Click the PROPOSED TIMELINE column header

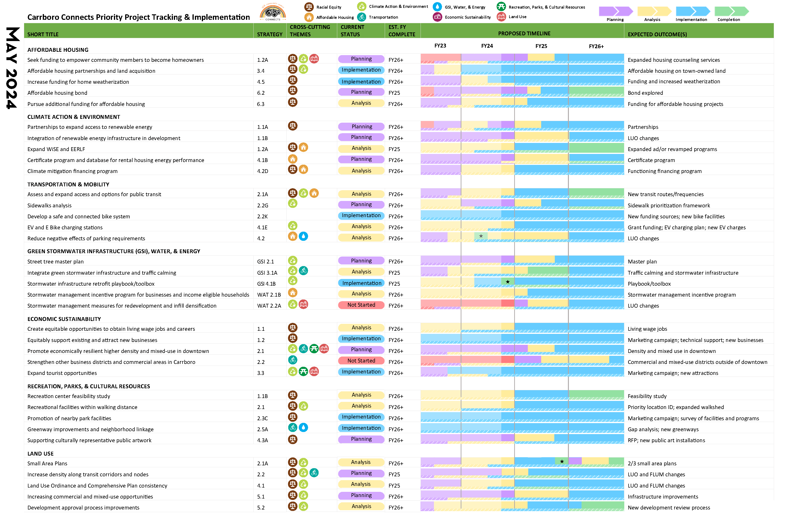click(x=524, y=33)
